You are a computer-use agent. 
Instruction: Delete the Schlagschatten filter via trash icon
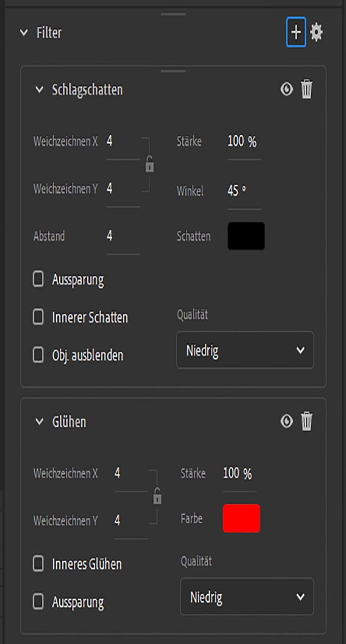[306, 89]
